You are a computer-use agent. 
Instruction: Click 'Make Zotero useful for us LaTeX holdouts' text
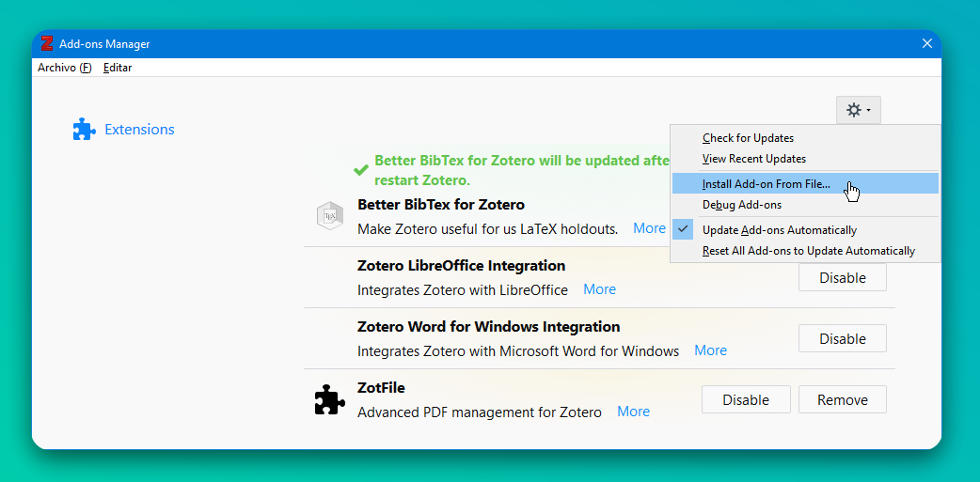pos(487,229)
